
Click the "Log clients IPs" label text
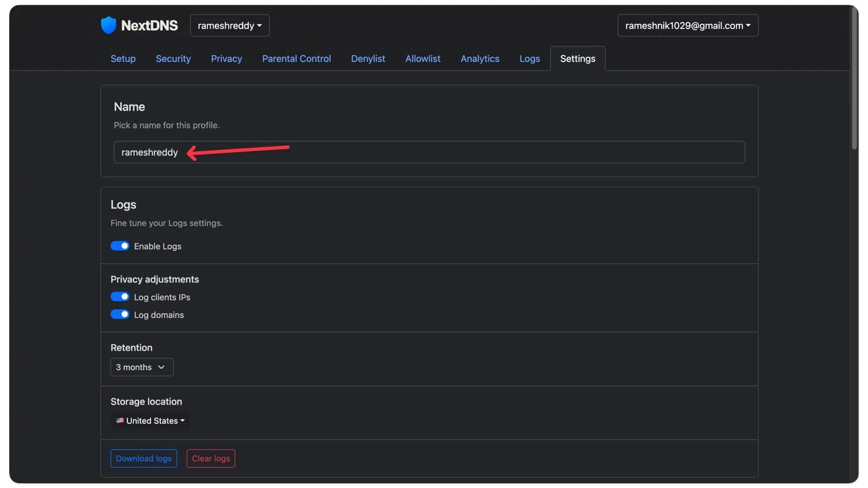click(x=162, y=297)
